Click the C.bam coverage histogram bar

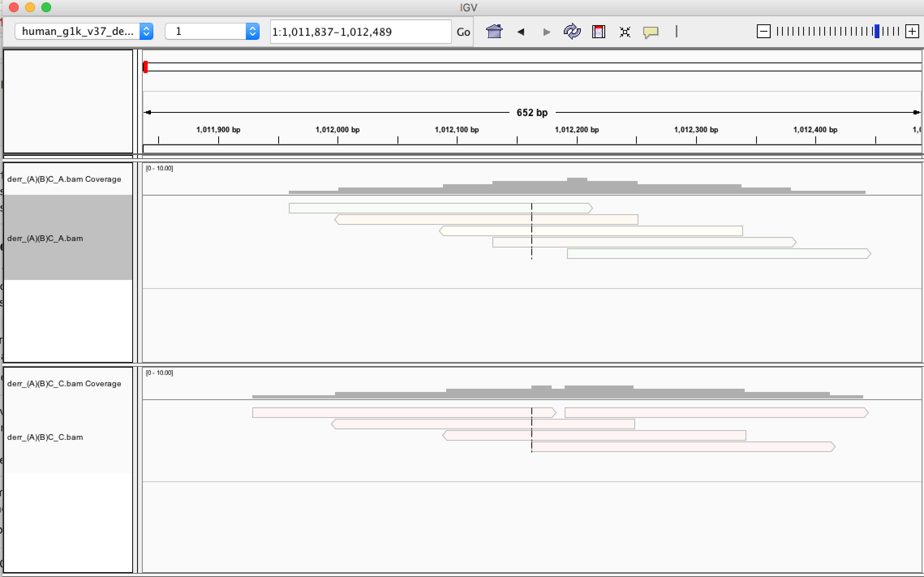point(558,393)
